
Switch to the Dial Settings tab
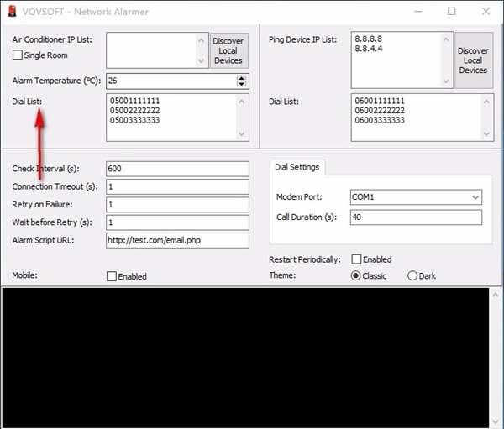pyautogui.click(x=297, y=167)
